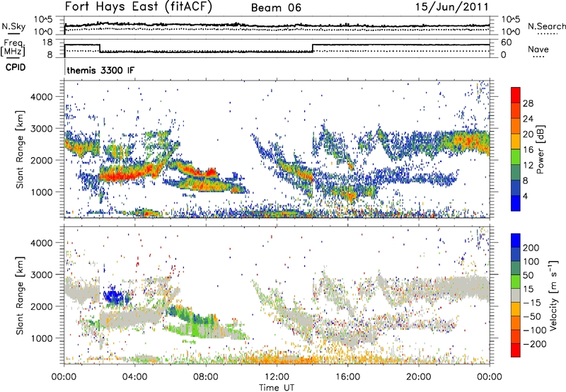Click the "3000" tick of the velocity panel
This screenshot has width=566, height=392.
tap(41, 275)
